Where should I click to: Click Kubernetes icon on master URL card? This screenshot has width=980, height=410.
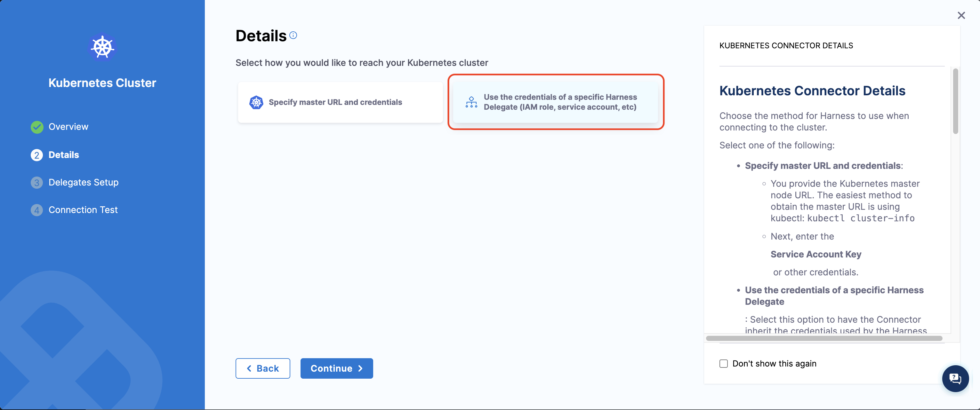pos(256,102)
